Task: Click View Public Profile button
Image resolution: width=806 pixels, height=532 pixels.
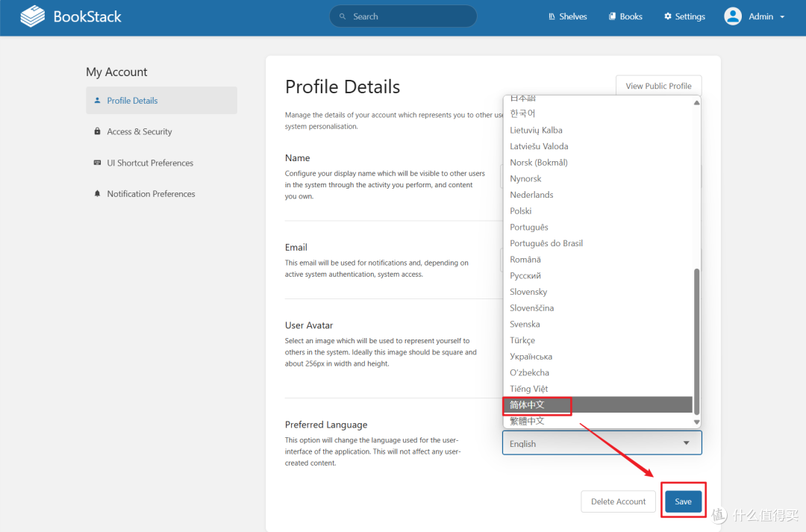Action: (658, 86)
